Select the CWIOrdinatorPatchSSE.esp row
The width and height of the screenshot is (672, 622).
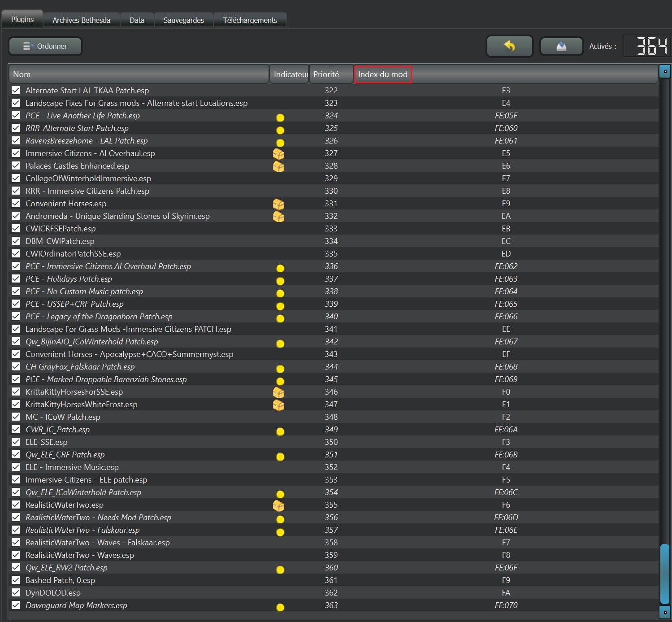click(x=334, y=253)
